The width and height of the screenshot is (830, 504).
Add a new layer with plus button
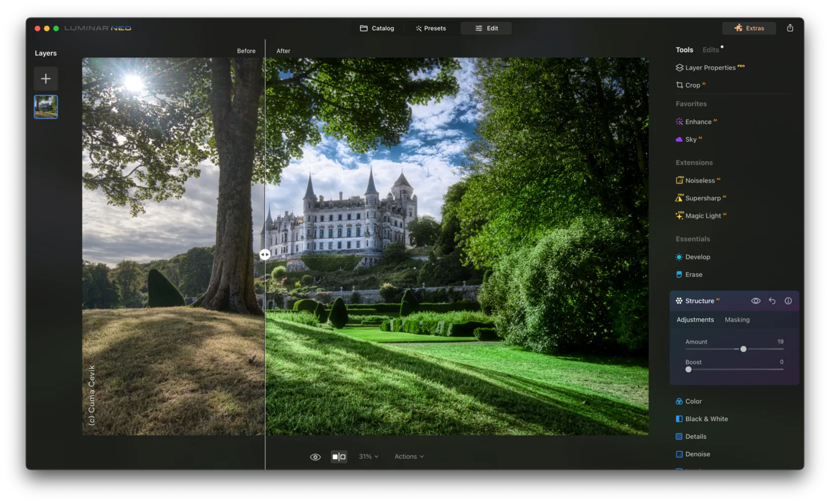pyautogui.click(x=45, y=78)
